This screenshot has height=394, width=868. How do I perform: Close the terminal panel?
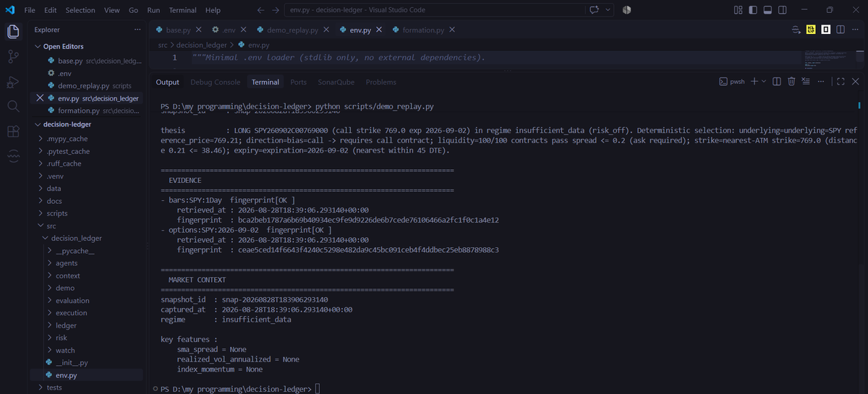pos(856,82)
